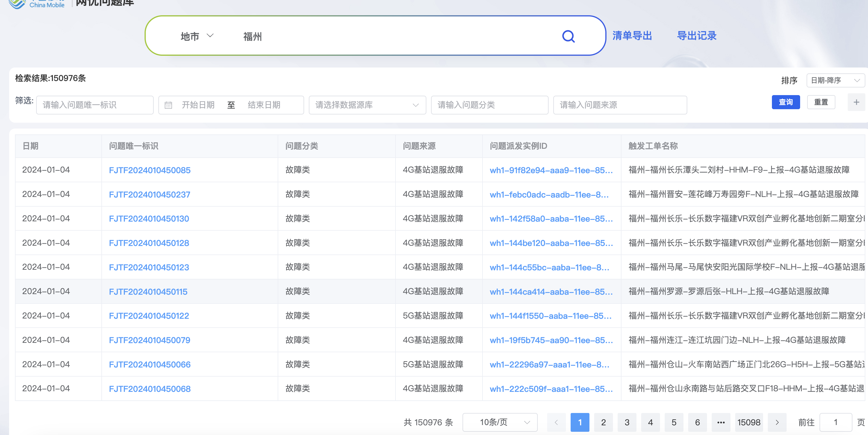Go to page 5

click(x=674, y=422)
